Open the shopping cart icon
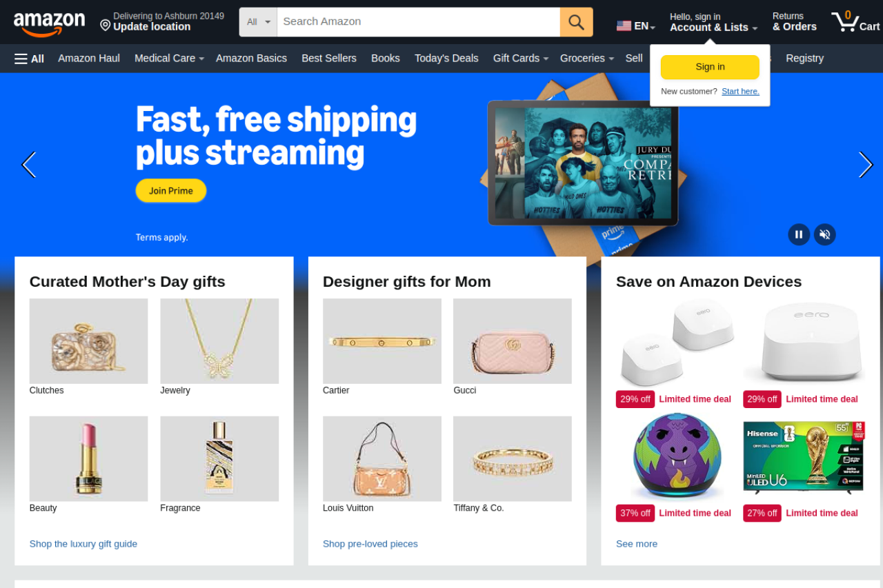 854,22
